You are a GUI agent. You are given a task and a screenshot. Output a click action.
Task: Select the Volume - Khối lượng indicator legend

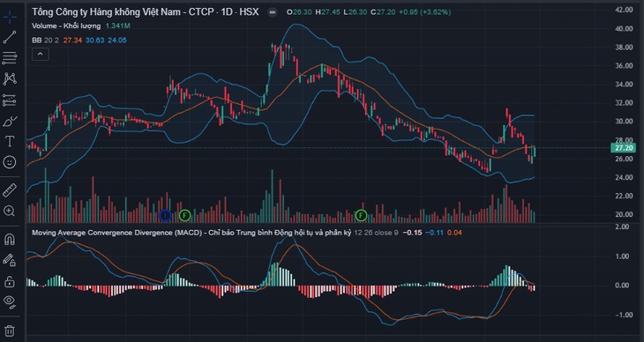click(x=66, y=26)
